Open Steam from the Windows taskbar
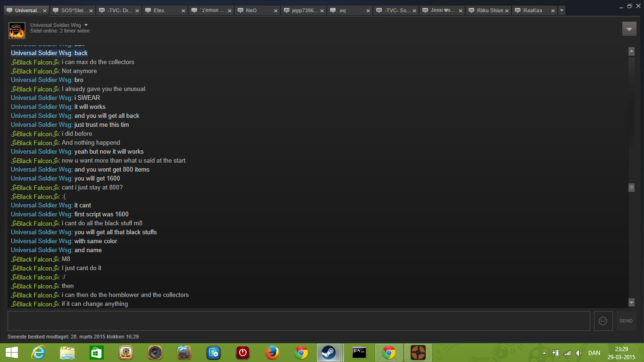 (x=329, y=353)
